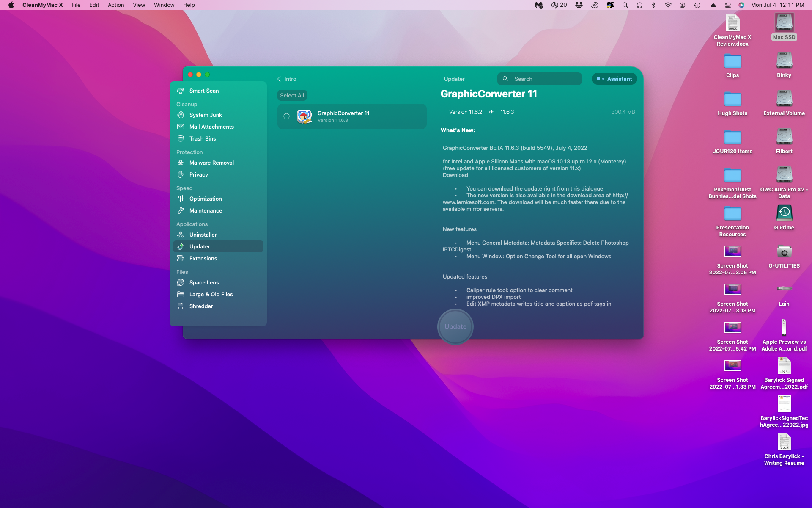Click the Update button for GraphicConverter
Image resolution: width=812 pixels, height=508 pixels.
coord(455,326)
